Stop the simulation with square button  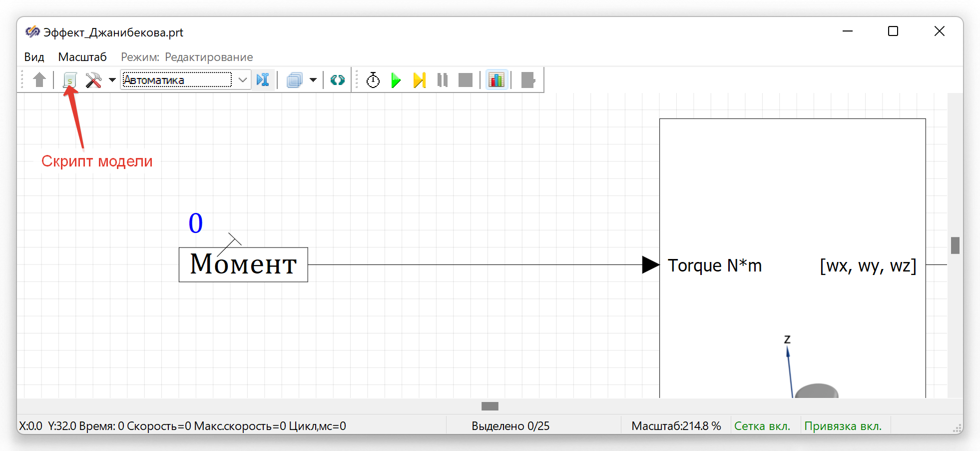[x=466, y=80]
